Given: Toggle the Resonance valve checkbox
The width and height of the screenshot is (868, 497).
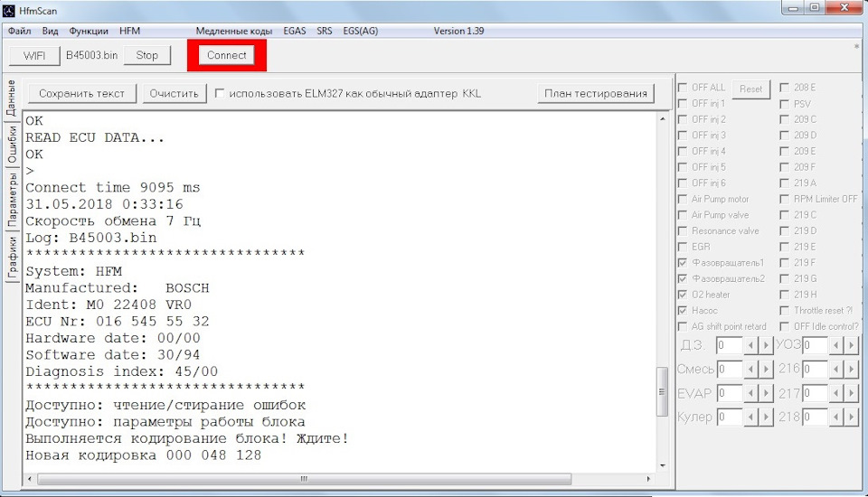Looking at the screenshot, I should coord(683,230).
